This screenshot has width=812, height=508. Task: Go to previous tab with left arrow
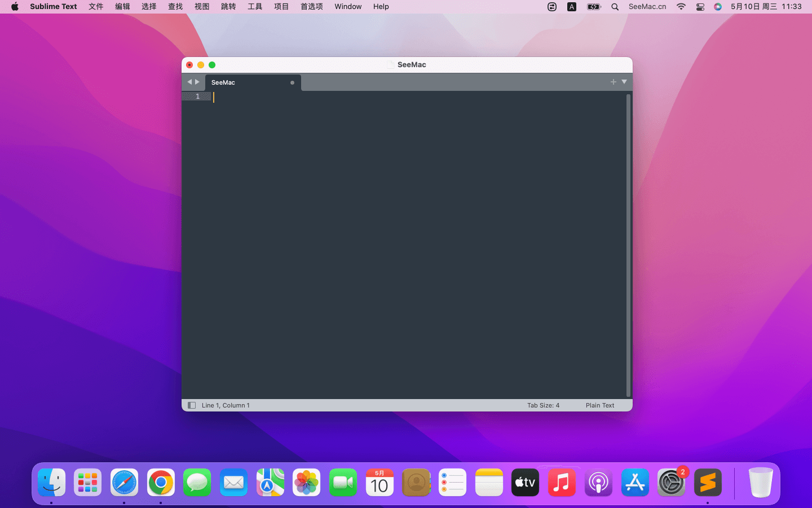[x=190, y=82]
